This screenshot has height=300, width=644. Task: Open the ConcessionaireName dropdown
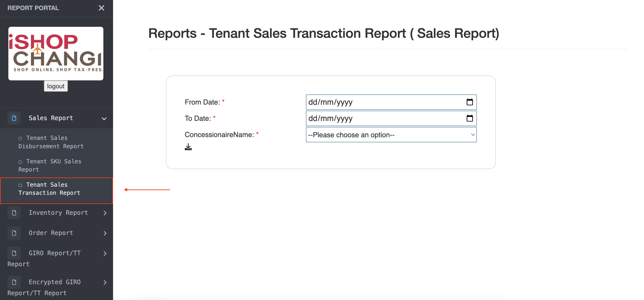[x=391, y=135]
